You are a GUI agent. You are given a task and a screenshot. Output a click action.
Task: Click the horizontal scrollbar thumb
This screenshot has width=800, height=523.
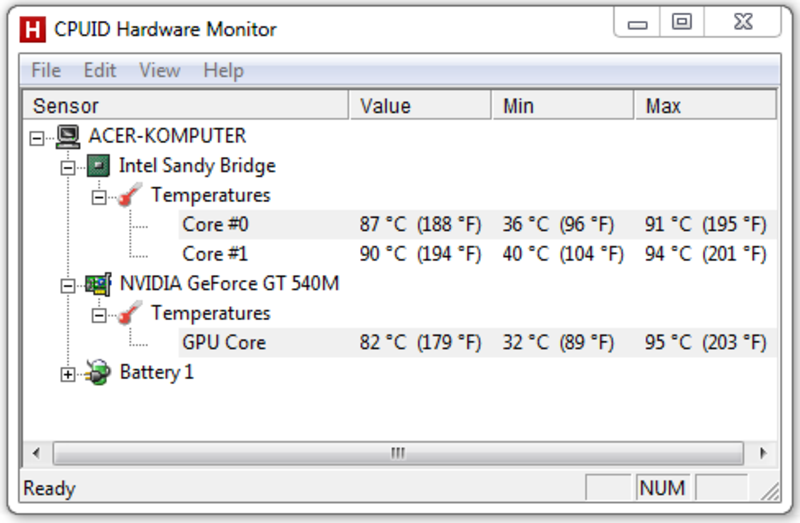click(398, 453)
